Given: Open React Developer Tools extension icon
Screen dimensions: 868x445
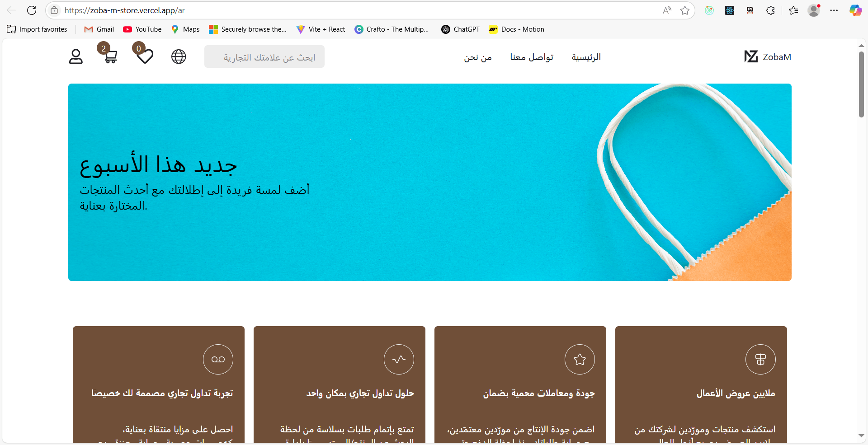Looking at the screenshot, I should click(x=730, y=10).
